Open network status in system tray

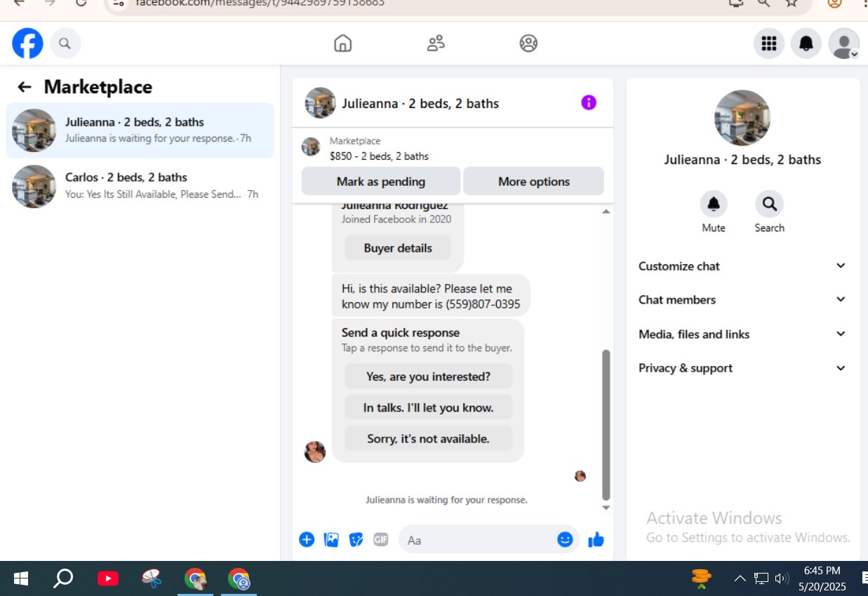pos(761,578)
